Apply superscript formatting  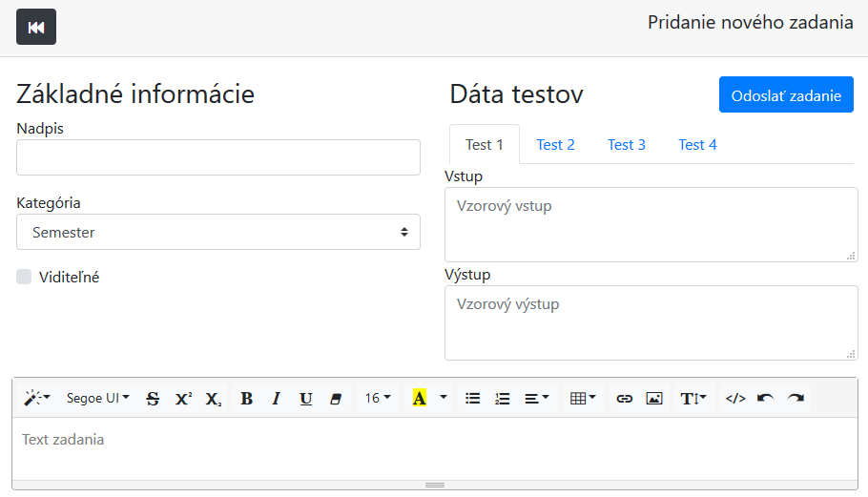click(183, 398)
